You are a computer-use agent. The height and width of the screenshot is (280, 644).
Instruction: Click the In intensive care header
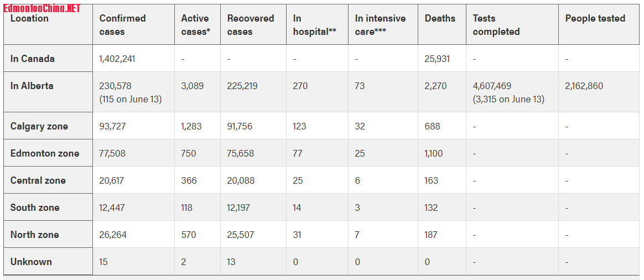[380, 25]
